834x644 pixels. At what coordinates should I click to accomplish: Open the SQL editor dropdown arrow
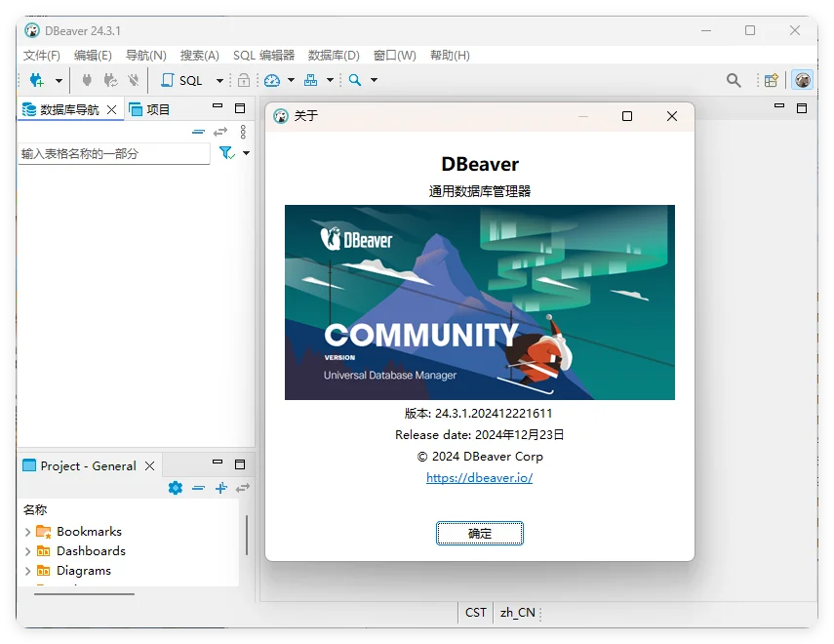219,80
